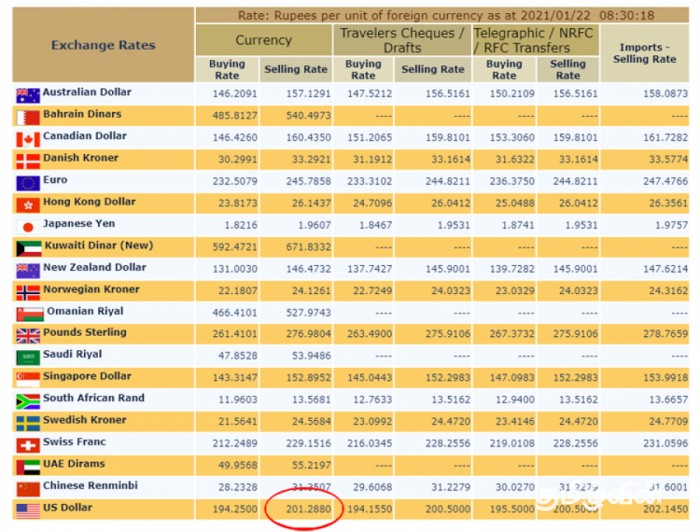
Task: Click the Euro currency buying rate 232.5079
Action: click(x=227, y=183)
